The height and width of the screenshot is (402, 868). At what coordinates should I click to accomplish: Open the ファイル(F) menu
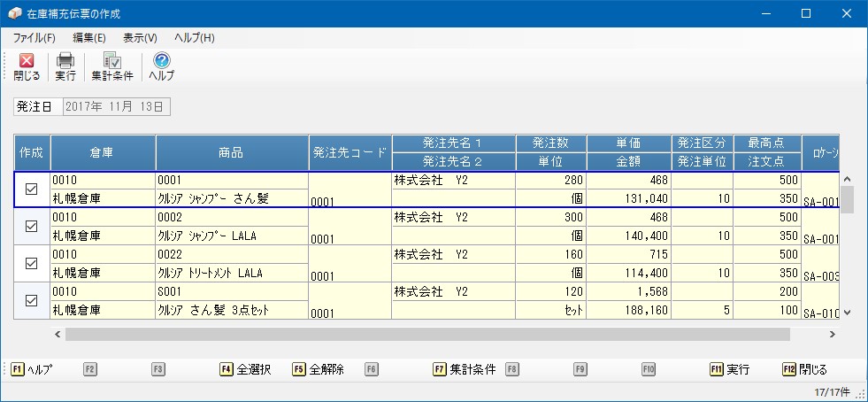point(35,38)
